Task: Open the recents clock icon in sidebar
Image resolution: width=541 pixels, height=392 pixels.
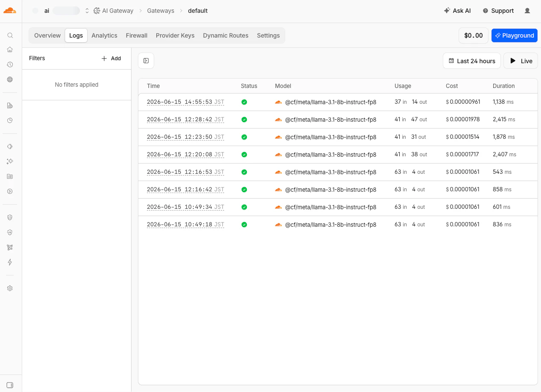Action: click(x=10, y=64)
